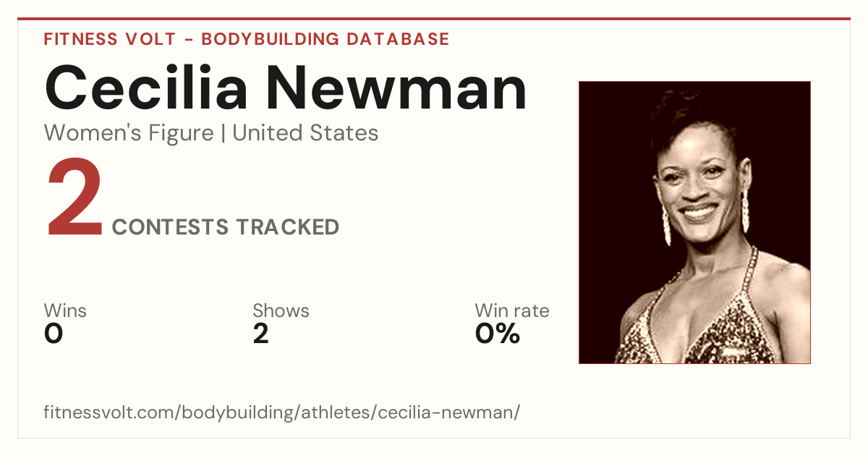Click the Win rate stat label
This screenshot has width=868, height=456.
point(512,311)
